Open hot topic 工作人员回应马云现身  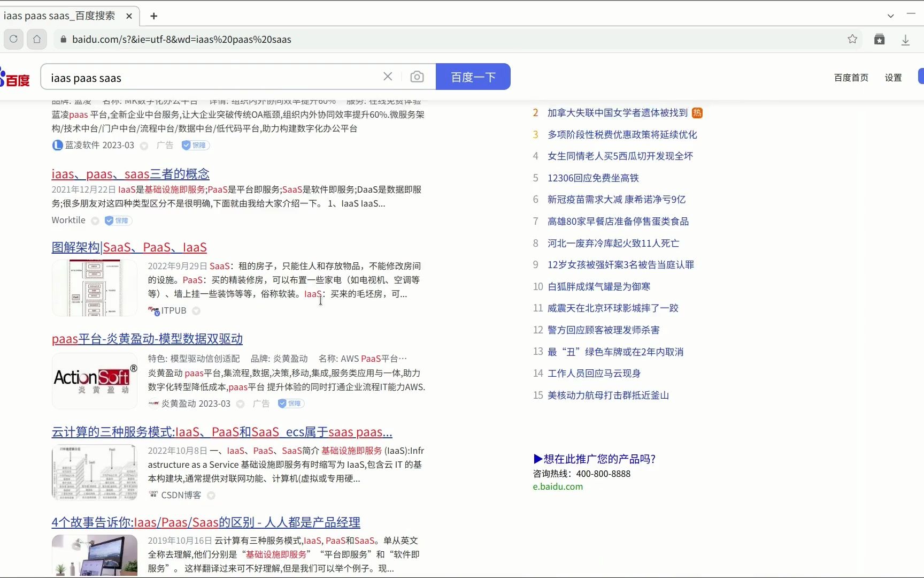pyautogui.click(x=594, y=374)
